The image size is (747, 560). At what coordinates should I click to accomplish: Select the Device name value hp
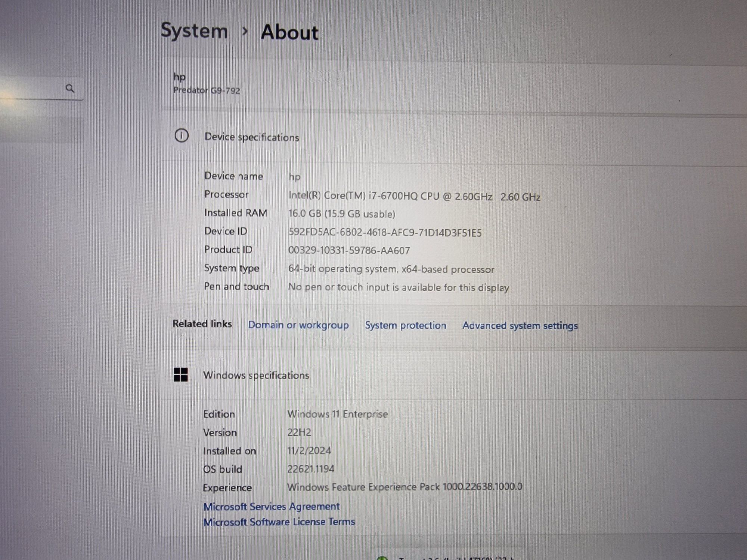(x=295, y=177)
